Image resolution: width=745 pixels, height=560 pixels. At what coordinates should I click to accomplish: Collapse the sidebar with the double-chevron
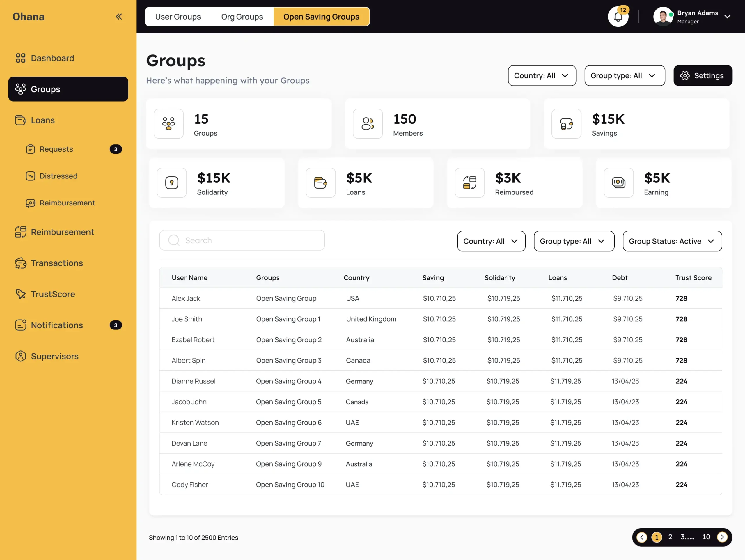pyautogui.click(x=118, y=16)
